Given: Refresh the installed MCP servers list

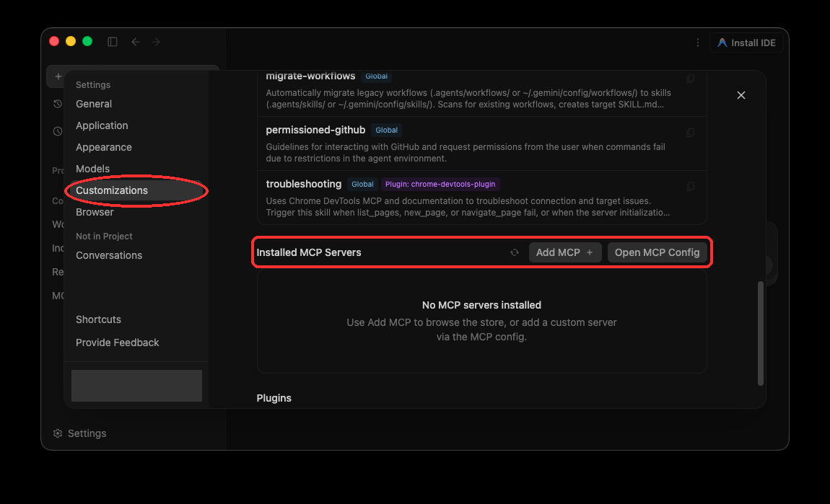Looking at the screenshot, I should [515, 252].
